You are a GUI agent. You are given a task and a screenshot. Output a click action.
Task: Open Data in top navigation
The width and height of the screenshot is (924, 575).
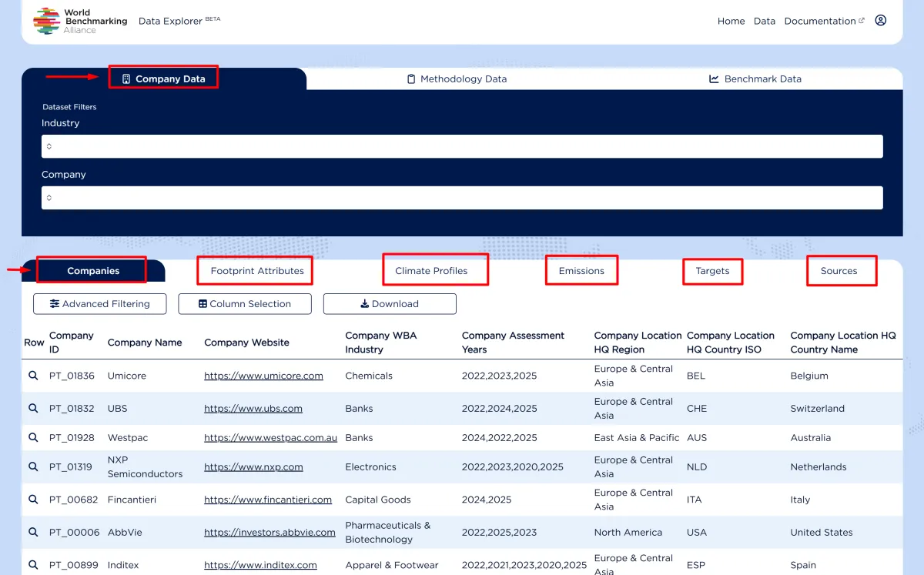(765, 21)
